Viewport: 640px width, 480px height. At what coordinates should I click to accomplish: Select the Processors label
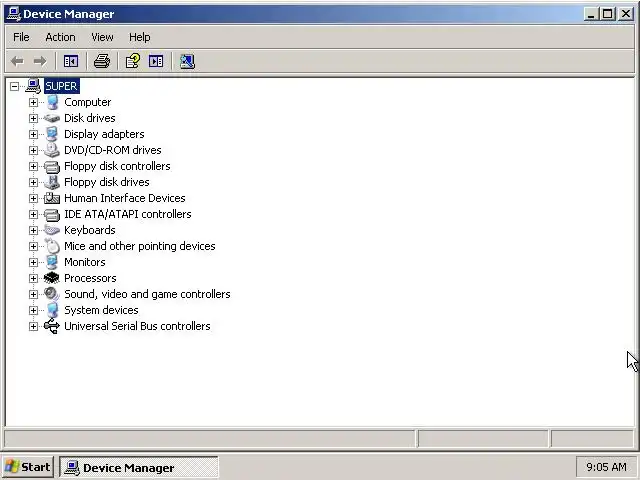(x=90, y=278)
